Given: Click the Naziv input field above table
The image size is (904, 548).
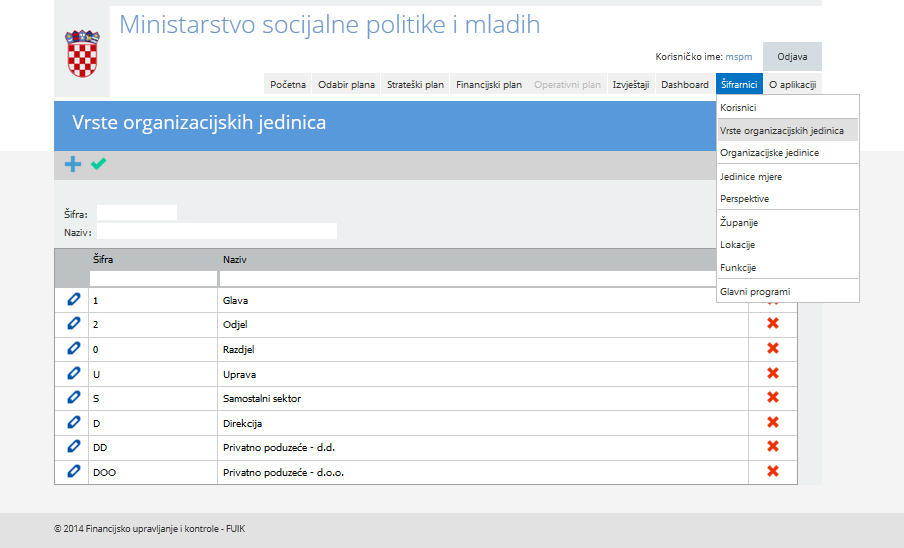Looking at the screenshot, I should pos(217,231).
